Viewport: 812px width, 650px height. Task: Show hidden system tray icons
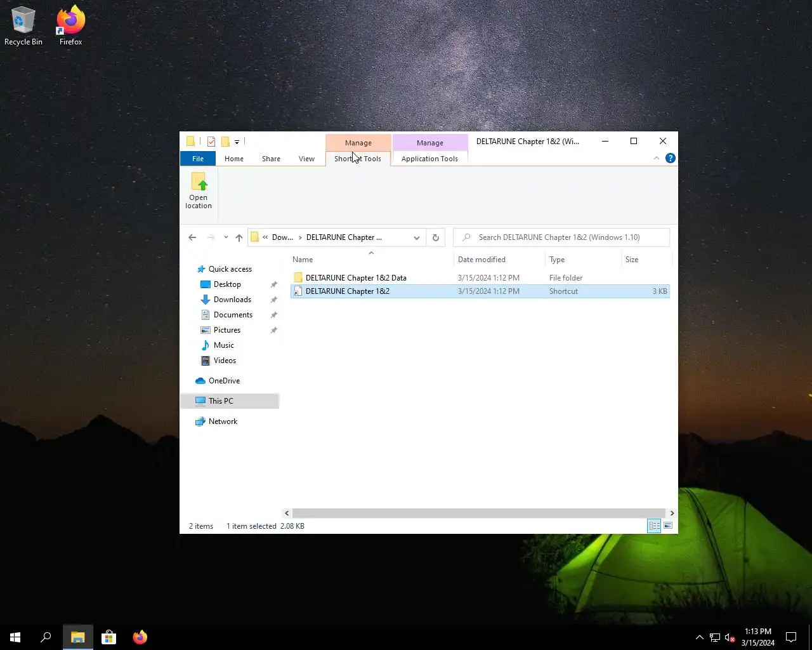click(700, 637)
